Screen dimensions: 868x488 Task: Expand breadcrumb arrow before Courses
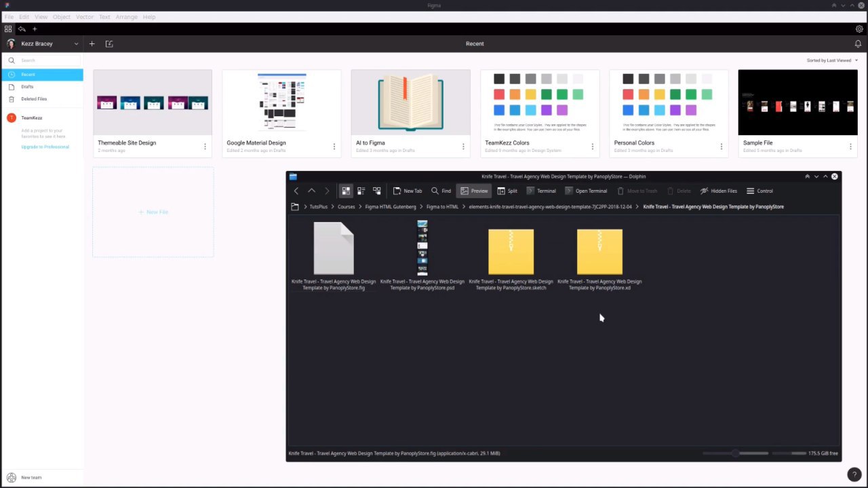pos(333,206)
